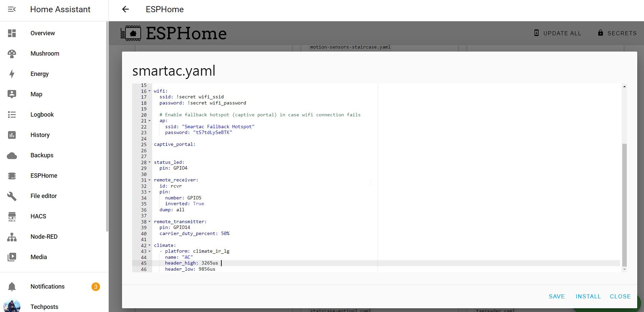Click the "id: rcvr" line
Image resolution: width=644 pixels, height=312 pixels.
tap(170, 186)
